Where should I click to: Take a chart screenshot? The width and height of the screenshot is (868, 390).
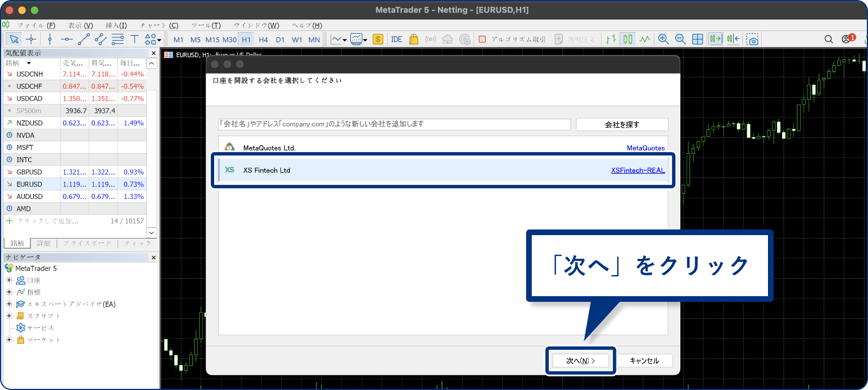click(752, 39)
